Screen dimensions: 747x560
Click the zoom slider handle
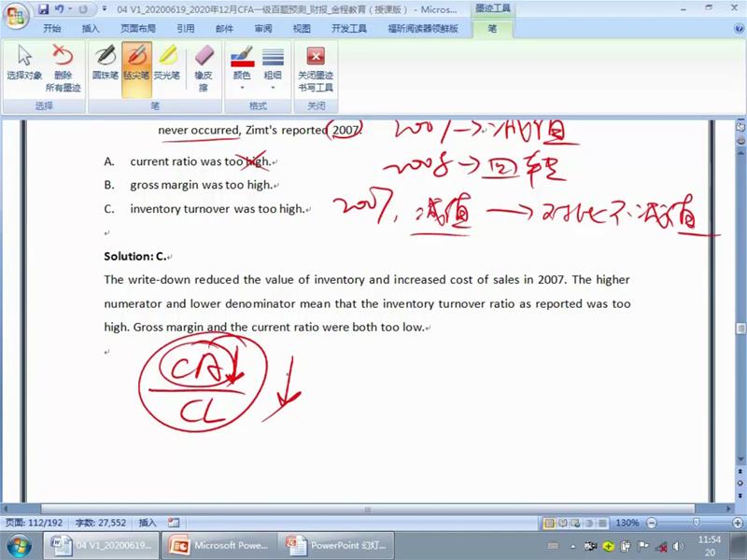click(696, 523)
